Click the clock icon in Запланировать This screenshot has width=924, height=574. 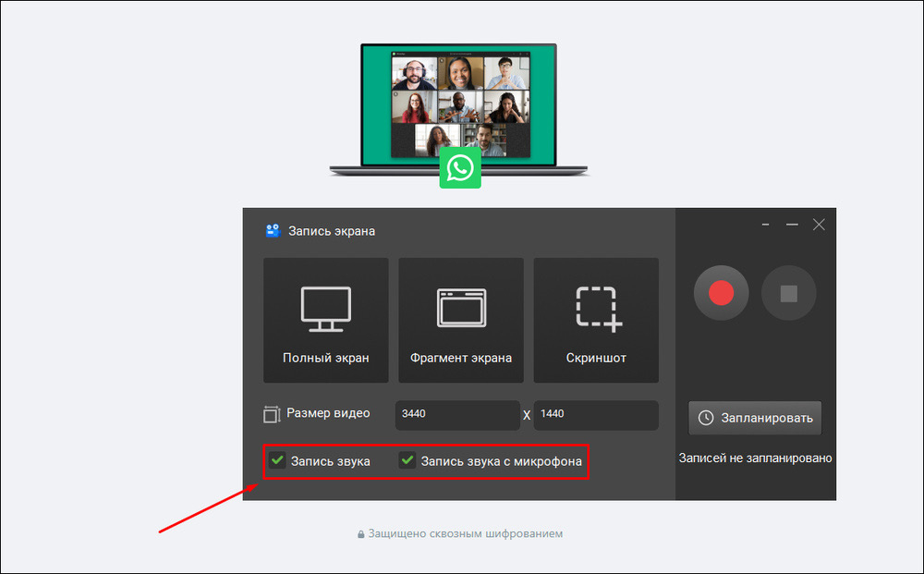[x=705, y=418]
